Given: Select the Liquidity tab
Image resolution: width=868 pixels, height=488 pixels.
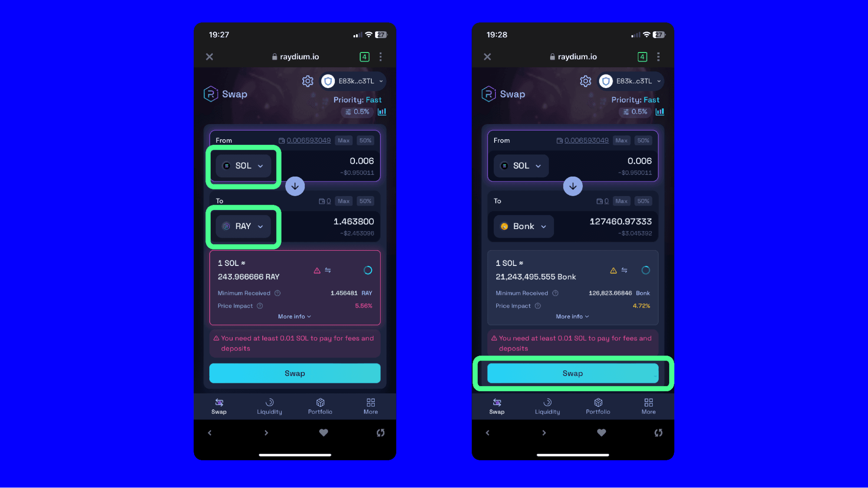Looking at the screenshot, I should [269, 406].
